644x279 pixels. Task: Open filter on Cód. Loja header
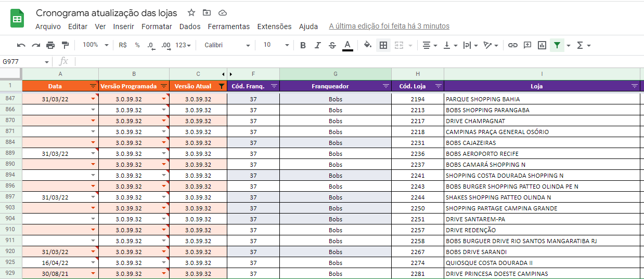(x=439, y=86)
